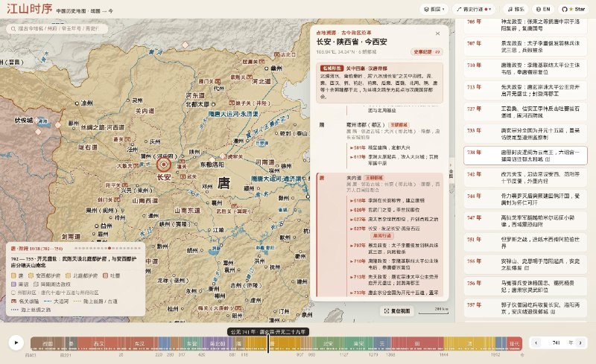
Task: Select the 西汉 segment on timeline
Action: tap(98, 343)
